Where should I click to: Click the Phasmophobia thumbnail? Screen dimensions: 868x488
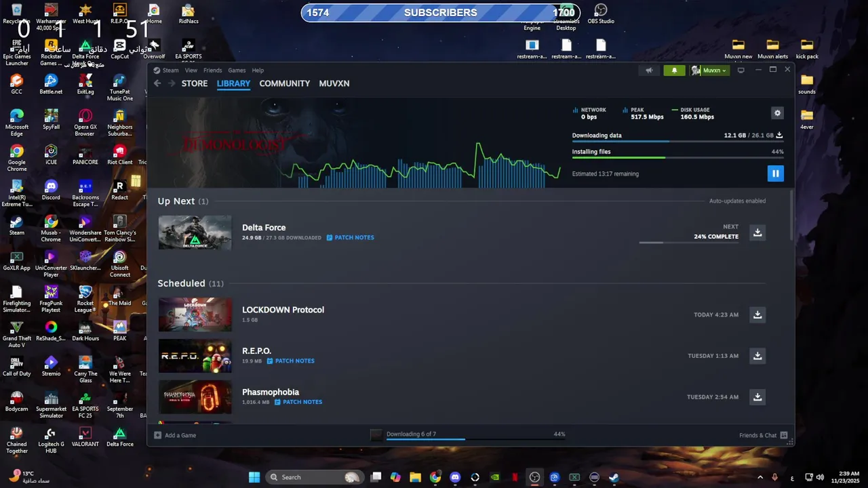[x=195, y=397]
